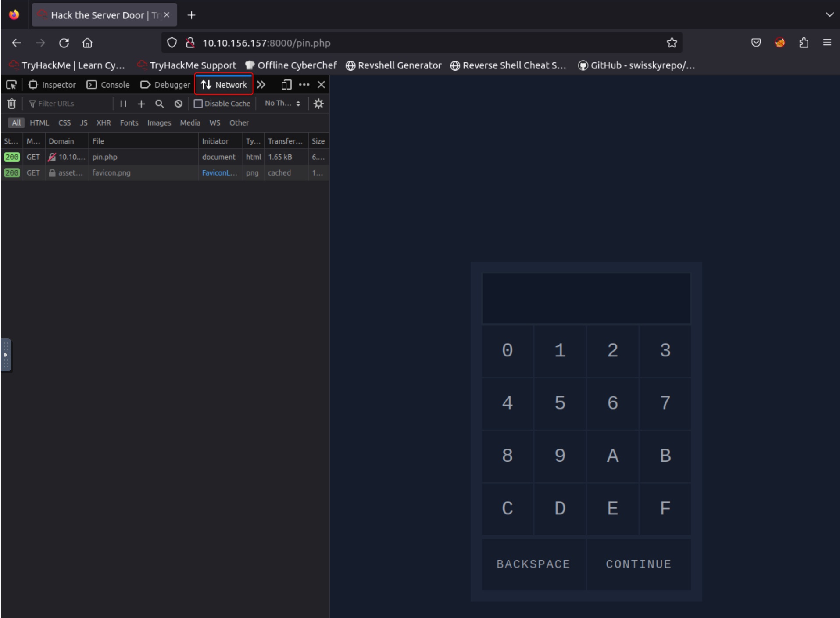Click the BACKSPACE keypad button
840x618 pixels.
click(533, 564)
